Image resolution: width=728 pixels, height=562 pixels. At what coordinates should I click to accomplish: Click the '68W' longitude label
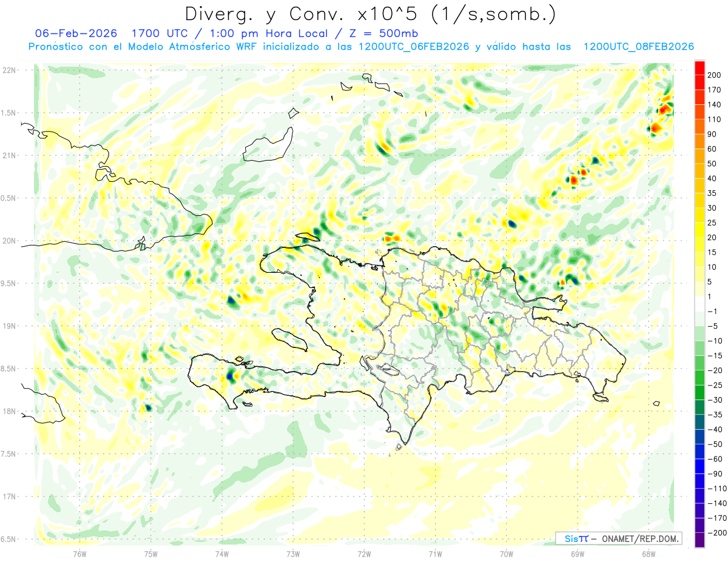[x=649, y=554]
